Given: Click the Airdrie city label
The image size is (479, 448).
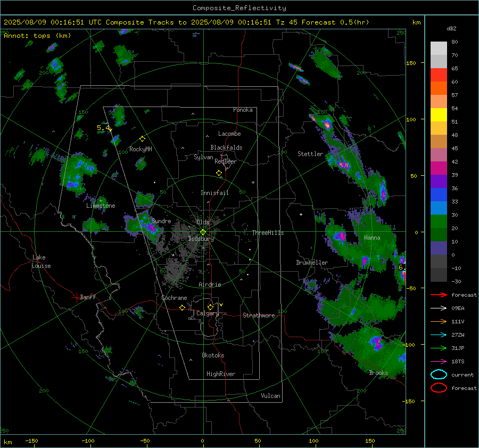Looking at the screenshot, I should coord(210,284).
